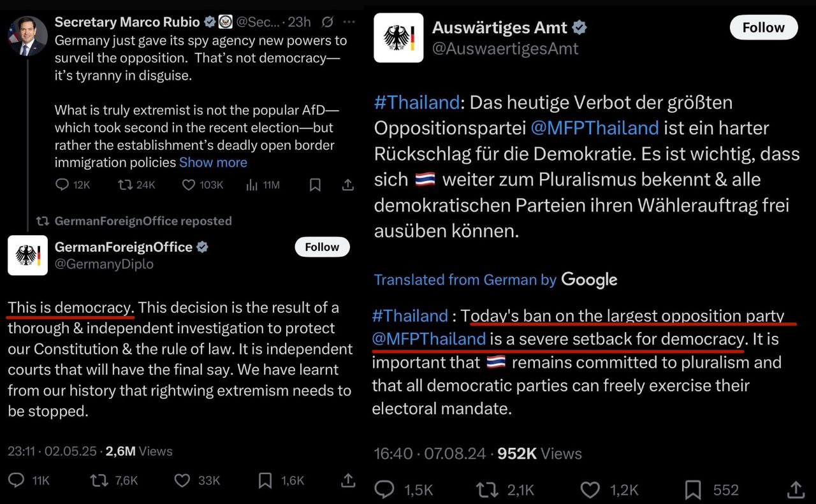Follow the Auswärtiges Amt account

pos(763,28)
